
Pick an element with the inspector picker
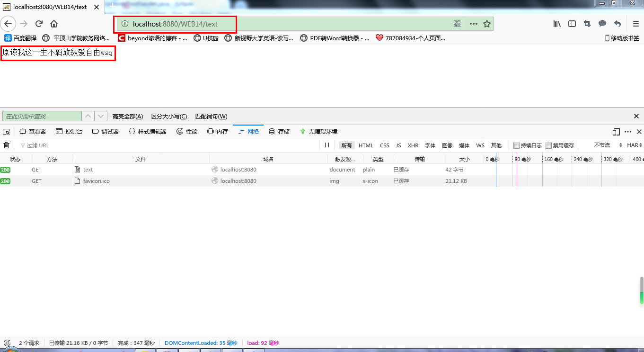(x=7, y=132)
